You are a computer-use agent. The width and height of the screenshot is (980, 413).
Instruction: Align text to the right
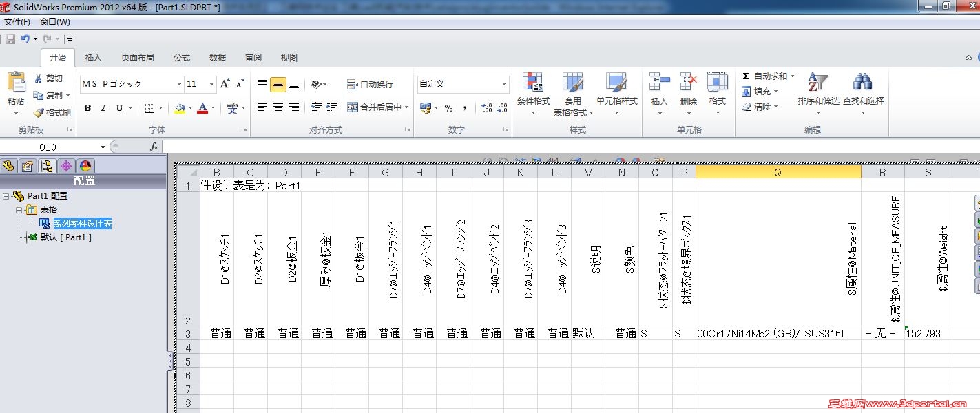point(294,107)
